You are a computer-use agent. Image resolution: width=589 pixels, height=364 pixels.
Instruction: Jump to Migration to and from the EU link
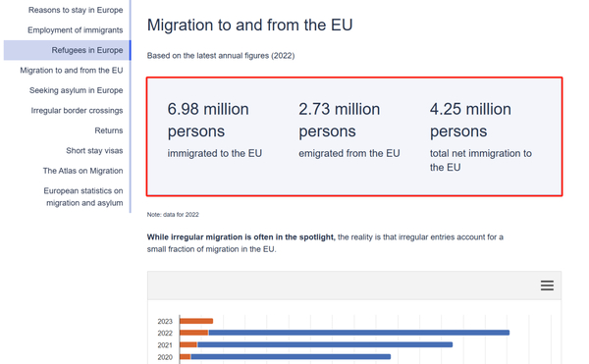click(x=72, y=71)
